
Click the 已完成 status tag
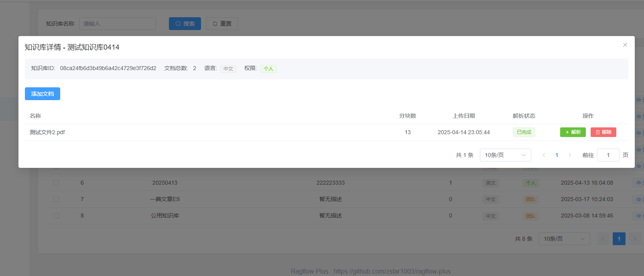pos(524,132)
